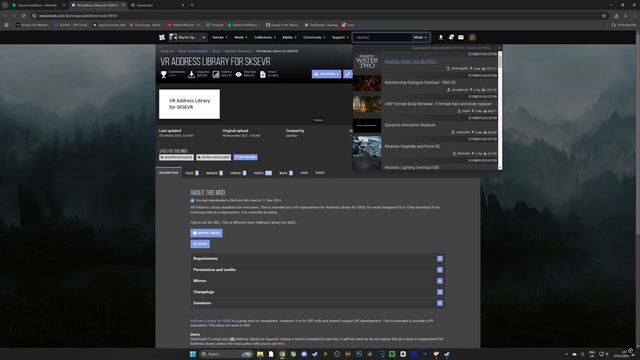This screenshot has height=360, width=640.
Task: Click the first grey tag under Tags for this mod
Action: point(176,157)
